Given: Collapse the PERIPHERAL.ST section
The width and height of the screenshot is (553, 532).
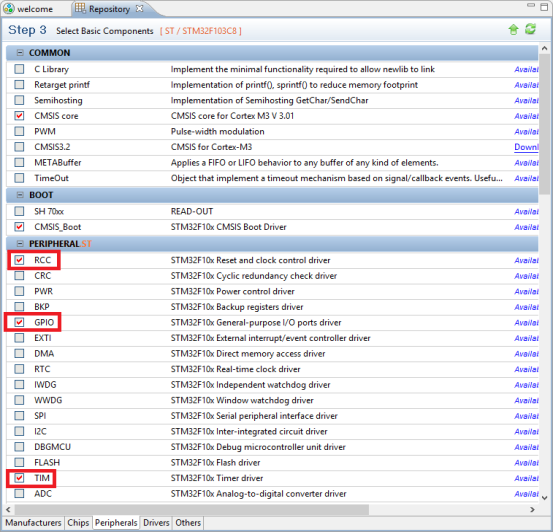Looking at the screenshot, I should pos(20,244).
